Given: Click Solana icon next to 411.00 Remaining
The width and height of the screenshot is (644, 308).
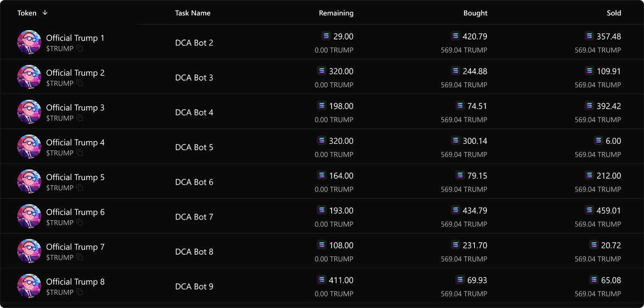Looking at the screenshot, I should [x=322, y=280].
